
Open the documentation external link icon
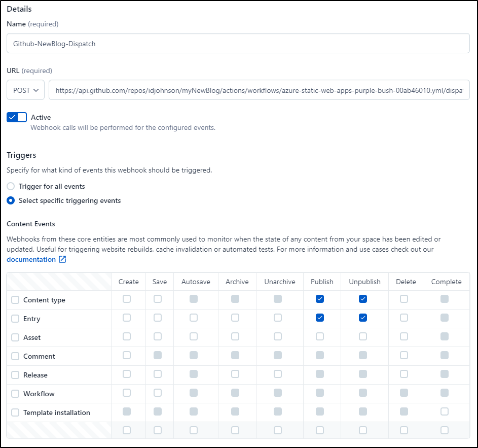pos(62,259)
